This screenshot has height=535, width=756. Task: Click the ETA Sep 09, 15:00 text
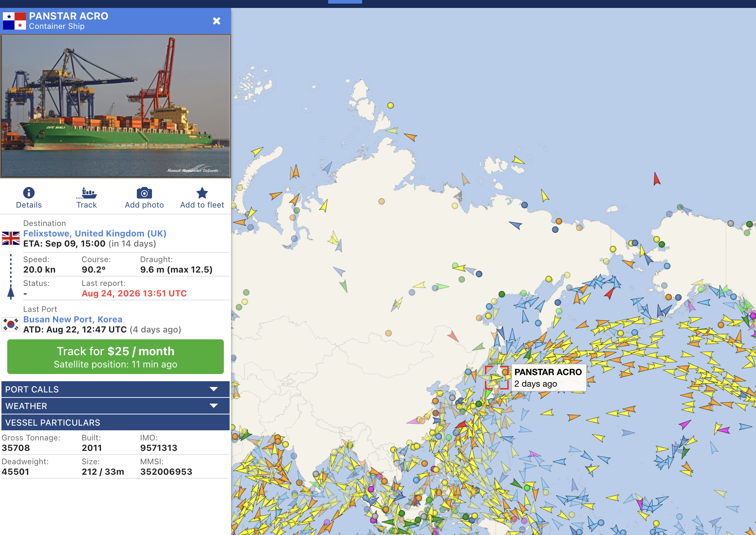pyautogui.click(x=64, y=244)
